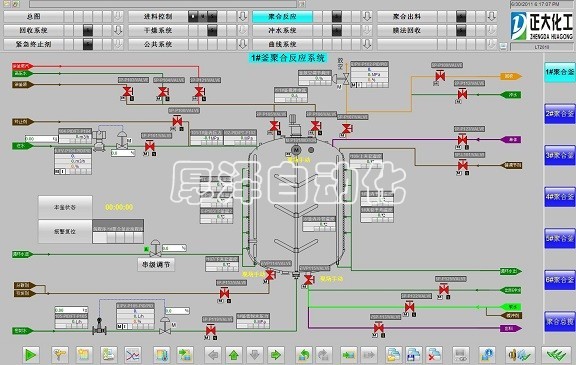Click the 串级调节 button

tap(156, 264)
